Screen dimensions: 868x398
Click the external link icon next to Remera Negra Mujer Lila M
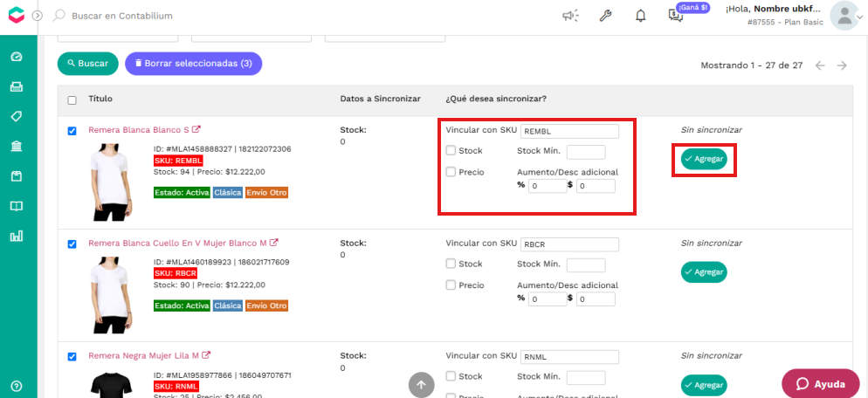pyautogui.click(x=206, y=355)
